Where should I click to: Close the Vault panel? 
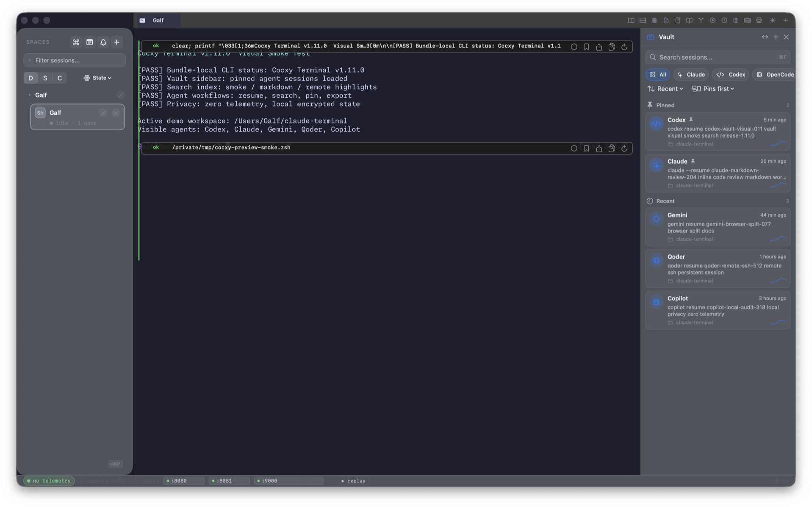click(x=787, y=37)
